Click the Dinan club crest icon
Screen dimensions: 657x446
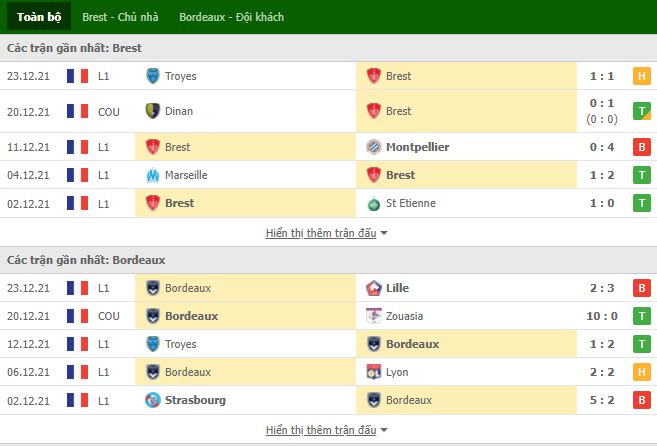point(153,111)
